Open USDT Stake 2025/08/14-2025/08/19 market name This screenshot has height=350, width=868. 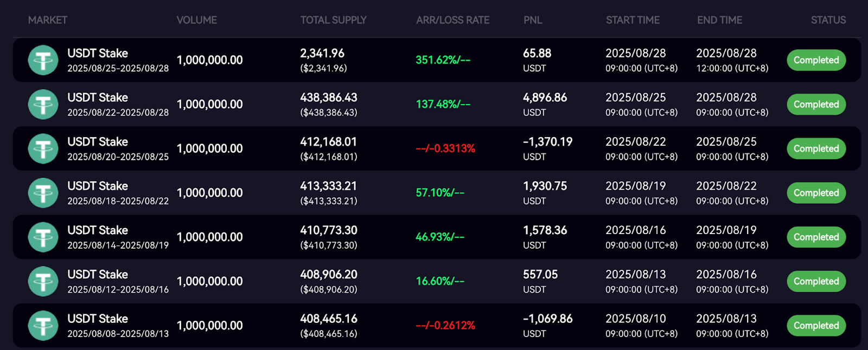(98, 231)
